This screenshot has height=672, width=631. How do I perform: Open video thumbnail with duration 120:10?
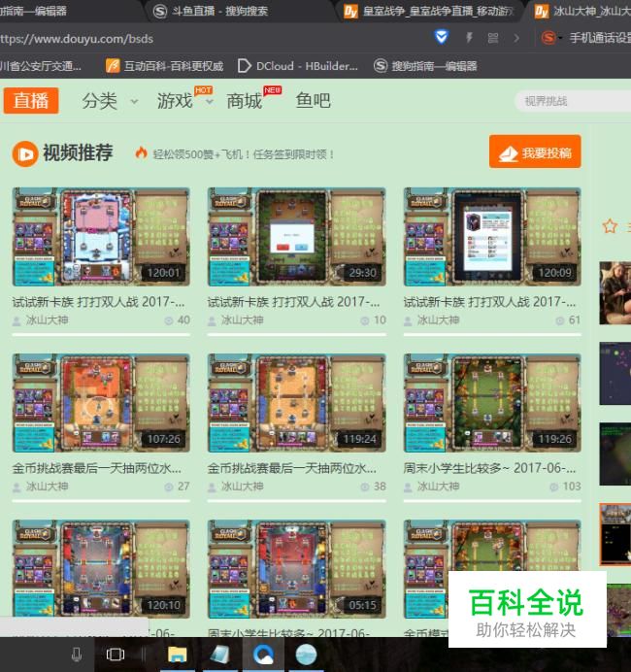click(x=101, y=569)
